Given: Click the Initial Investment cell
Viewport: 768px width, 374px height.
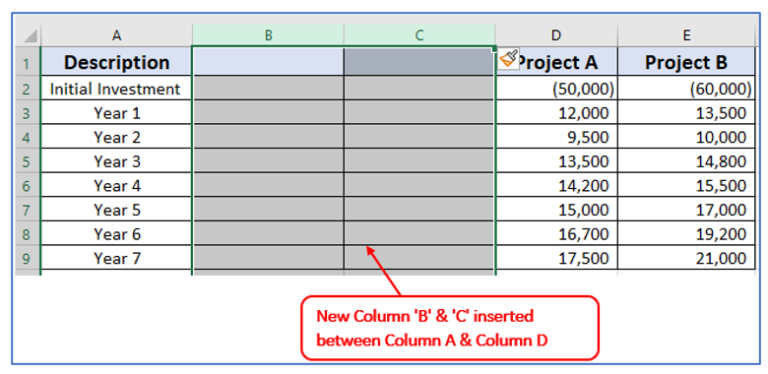Looking at the screenshot, I should point(117,89).
